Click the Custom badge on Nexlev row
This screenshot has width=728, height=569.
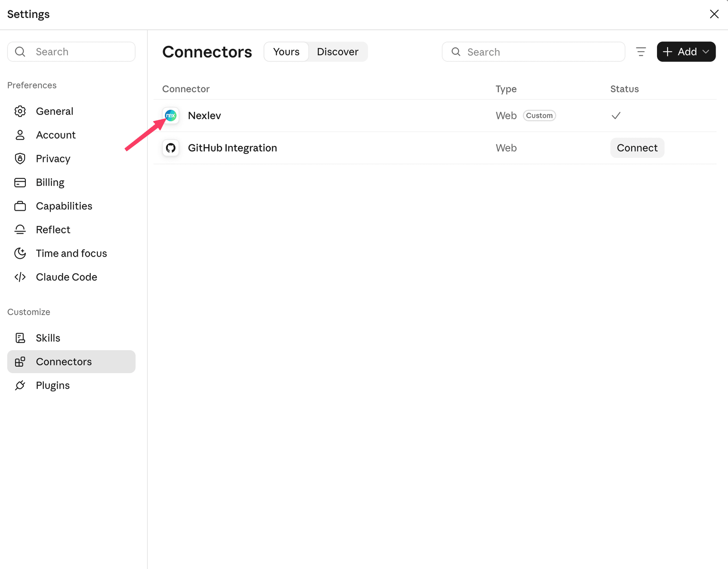click(539, 115)
